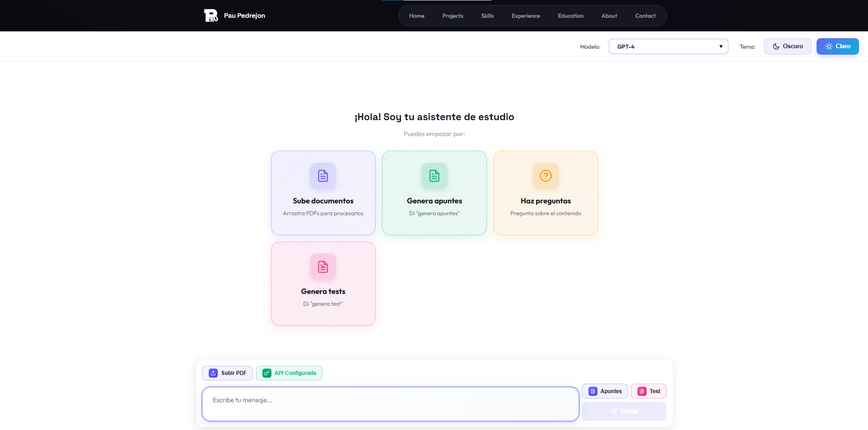Switch theme to Claro

click(837, 46)
